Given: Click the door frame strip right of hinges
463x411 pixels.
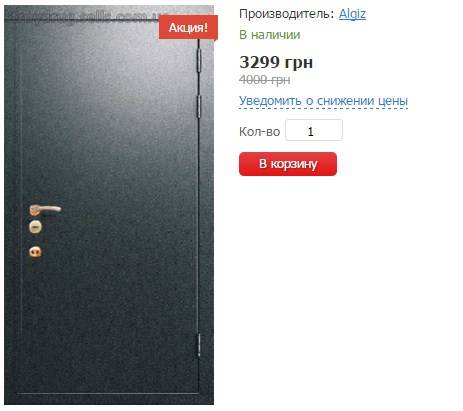Looking at the screenshot, I should 207,213.
